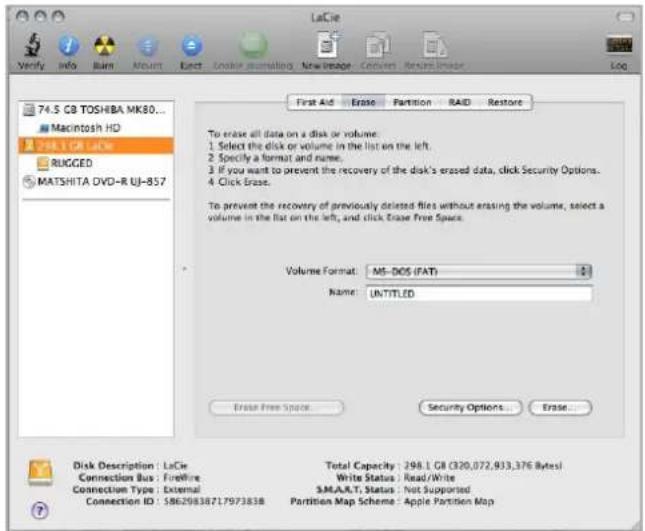Click the Resize Image toolbar icon
Viewport: 645px width, 531px height.
pyautogui.click(x=435, y=45)
